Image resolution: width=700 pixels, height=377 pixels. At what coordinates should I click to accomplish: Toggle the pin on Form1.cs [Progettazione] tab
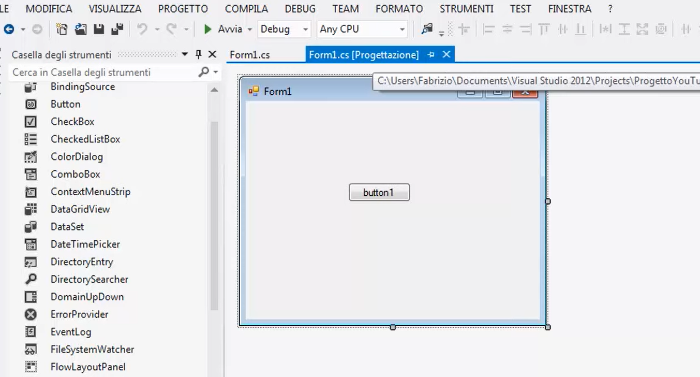point(431,54)
